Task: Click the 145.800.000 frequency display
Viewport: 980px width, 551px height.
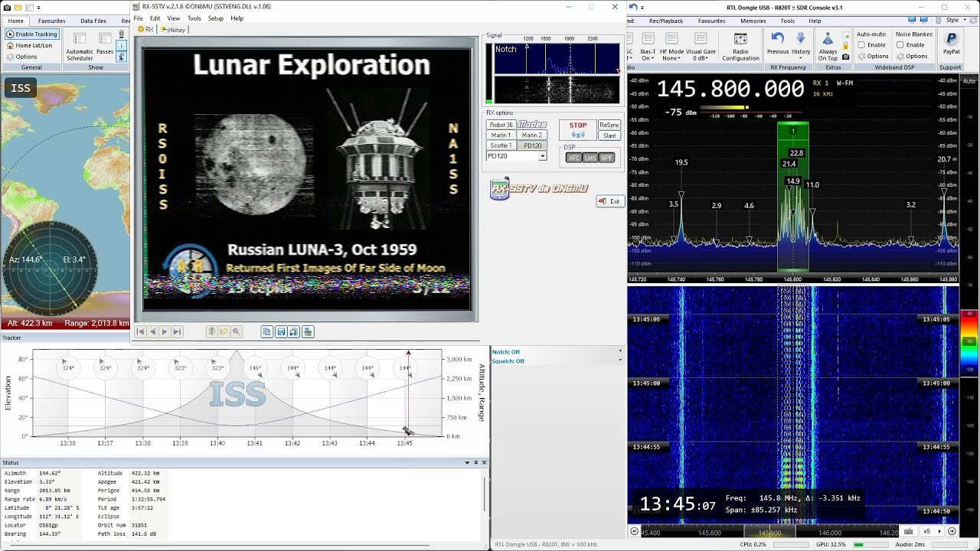Action: (x=730, y=90)
